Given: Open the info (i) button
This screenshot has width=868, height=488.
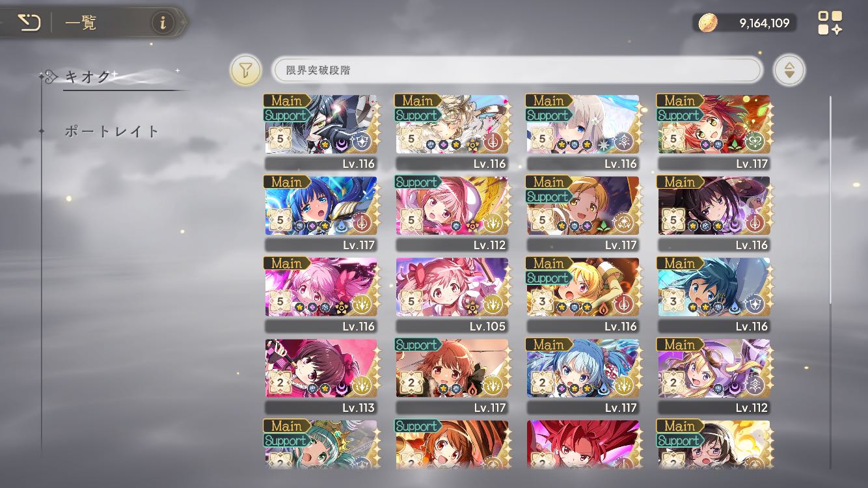Looking at the screenshot, I should (x=163, y=23).
